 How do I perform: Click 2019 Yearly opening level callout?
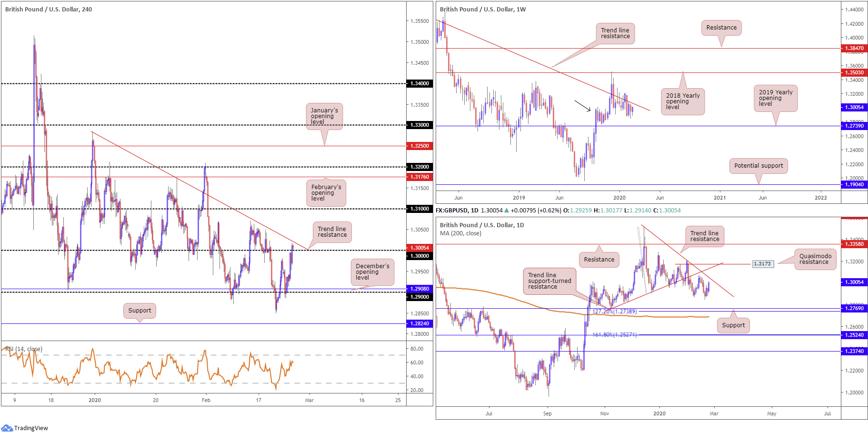[775, 98]
